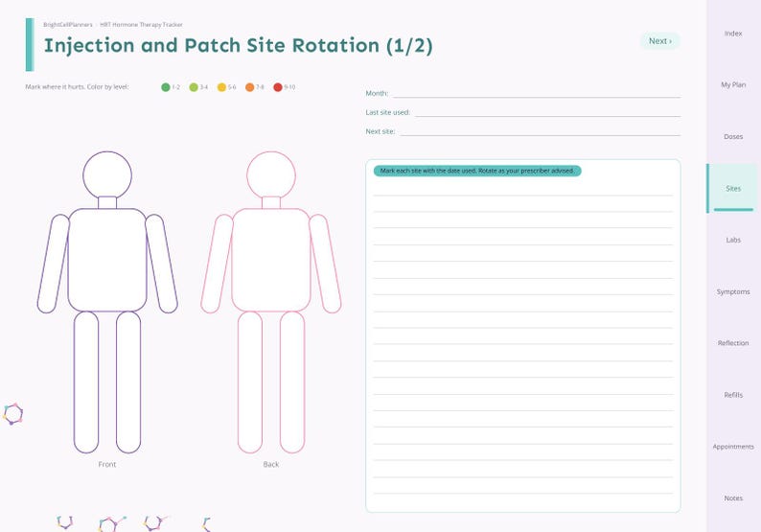Go to the Next page button
761x532 pixels.
pyautogui.click(x=660, y=41)
